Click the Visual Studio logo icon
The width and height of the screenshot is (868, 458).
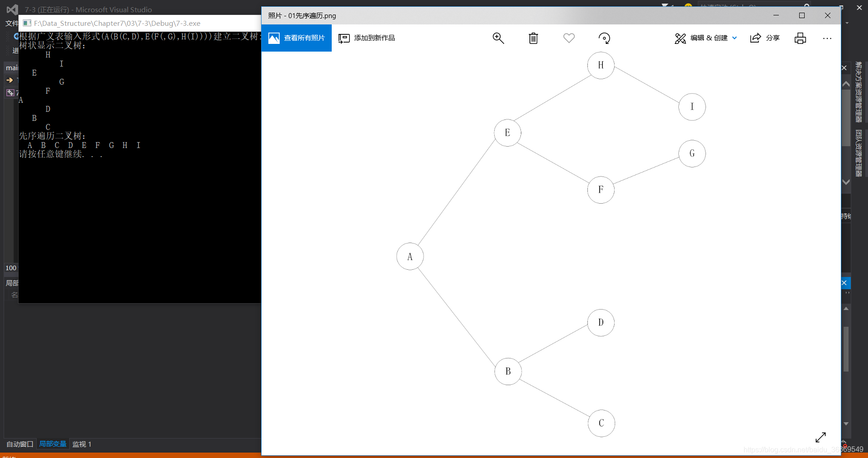tap(13, 9)
